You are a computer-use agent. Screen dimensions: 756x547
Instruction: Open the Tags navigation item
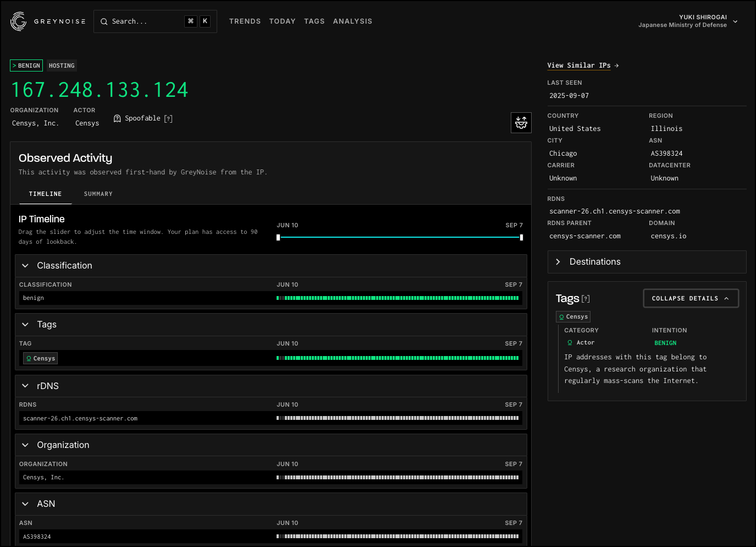coord(314,21)
